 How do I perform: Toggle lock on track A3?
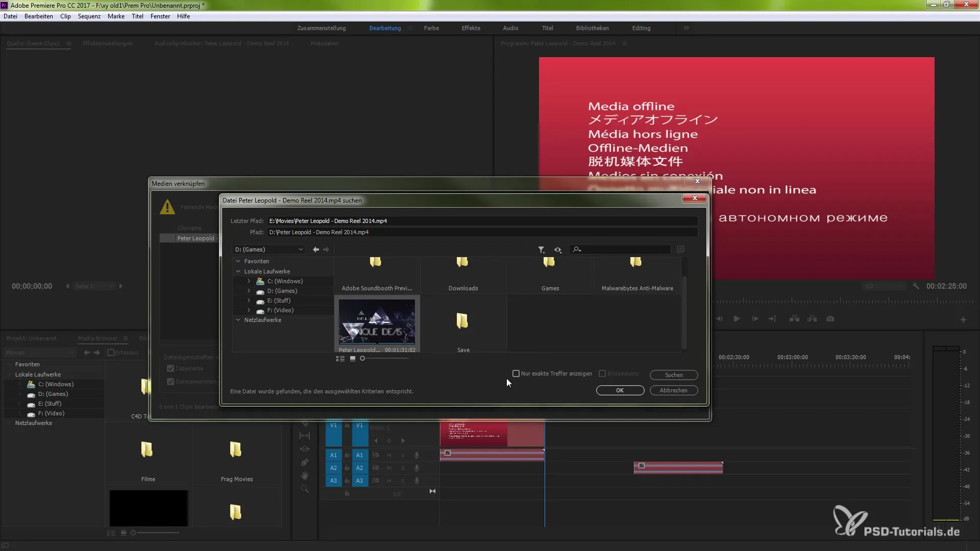(347, 481)
